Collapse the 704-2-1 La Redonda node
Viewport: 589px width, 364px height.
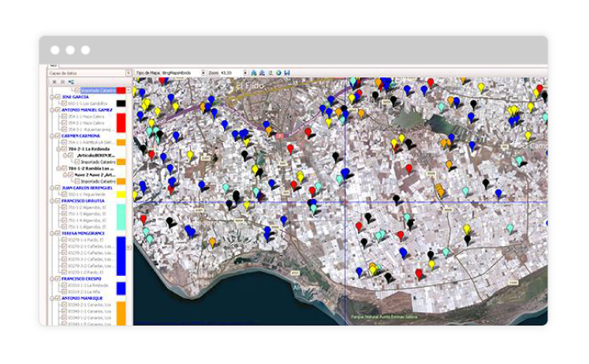tap(59, 149)
